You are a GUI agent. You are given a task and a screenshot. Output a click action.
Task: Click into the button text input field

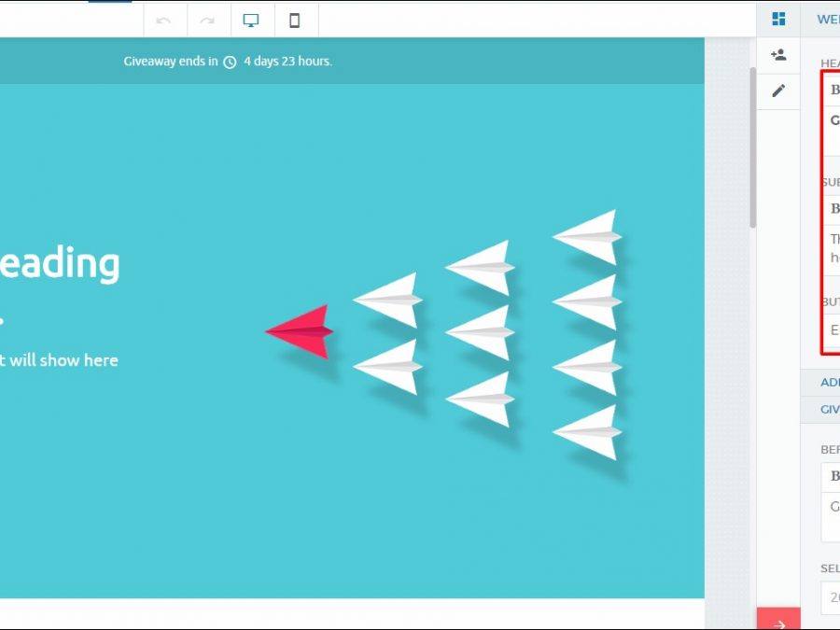833,330
